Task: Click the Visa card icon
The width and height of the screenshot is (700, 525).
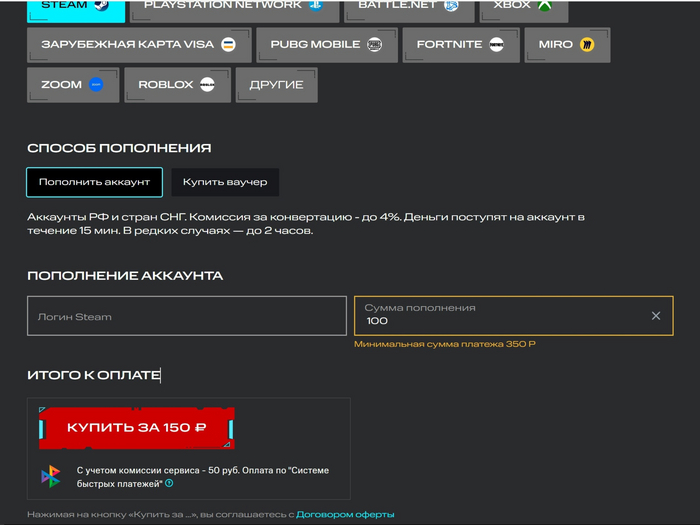Action: tap(228, 45)
